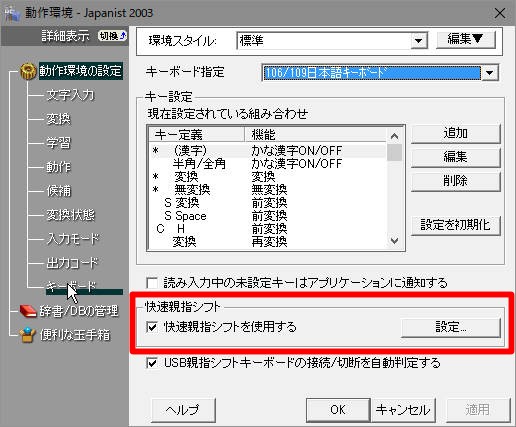Viewport: 516px width, 427px height.
Task: Enable 読み入力中の未設定キー notify checkbox
Action: [x=152, y=283]
